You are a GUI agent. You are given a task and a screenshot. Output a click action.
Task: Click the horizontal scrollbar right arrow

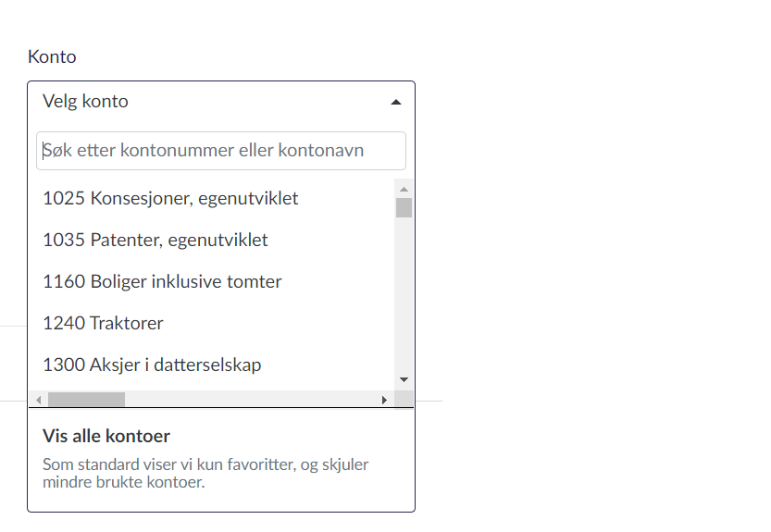tap(384, 400)
